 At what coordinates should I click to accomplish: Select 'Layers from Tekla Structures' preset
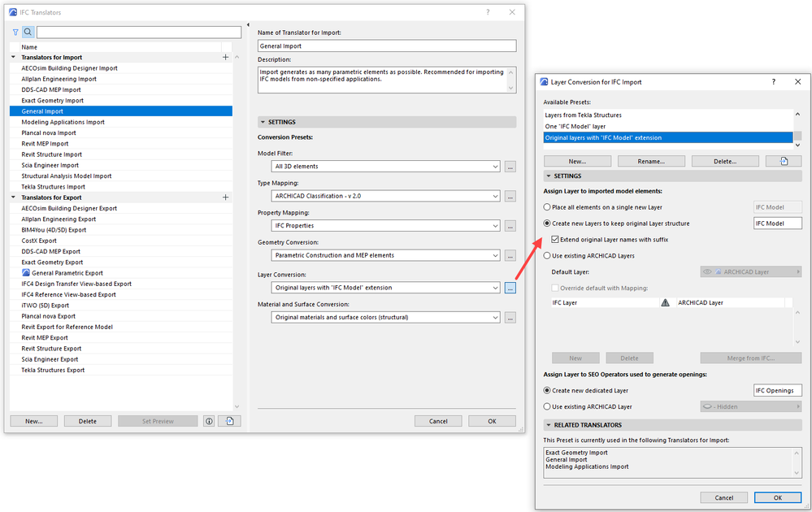[x=668, y=115]
